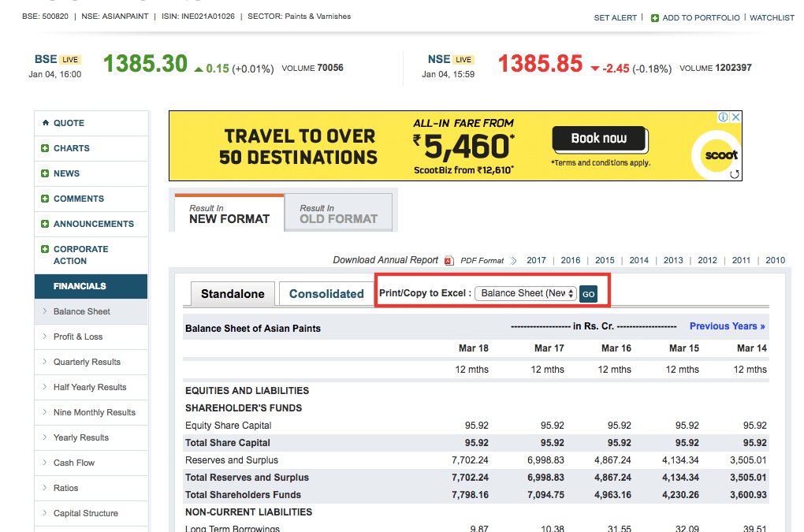Viewport: 804px width, 532px height.
Task: Click the ad info icon on the Scoot banner
Action: (723, 117)
